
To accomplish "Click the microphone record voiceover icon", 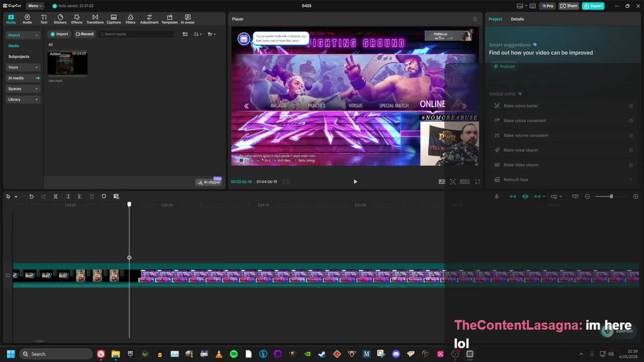I will 497,197.
